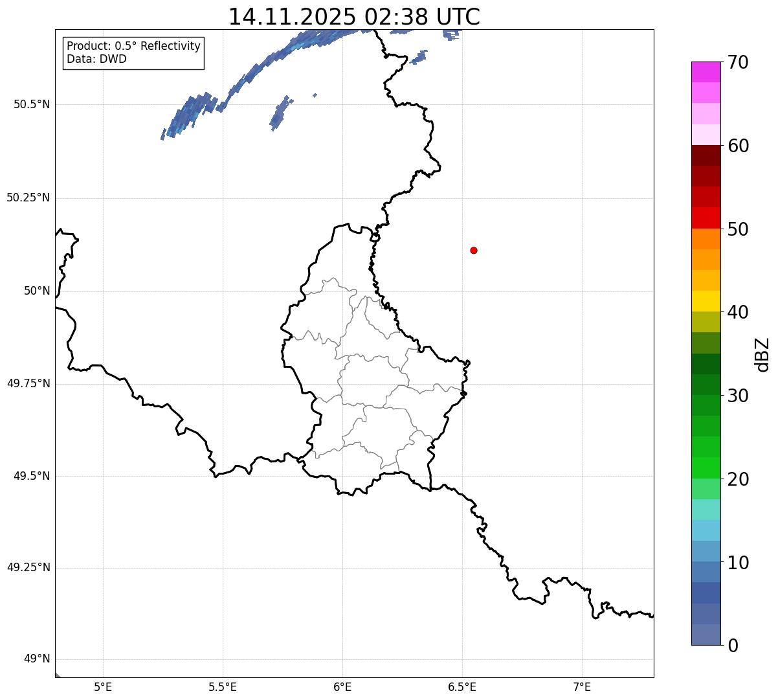Image resolution: width=778 pixels, height=700 pixels.
Task: Click the red radar location marker
Action: click(474, 250)
